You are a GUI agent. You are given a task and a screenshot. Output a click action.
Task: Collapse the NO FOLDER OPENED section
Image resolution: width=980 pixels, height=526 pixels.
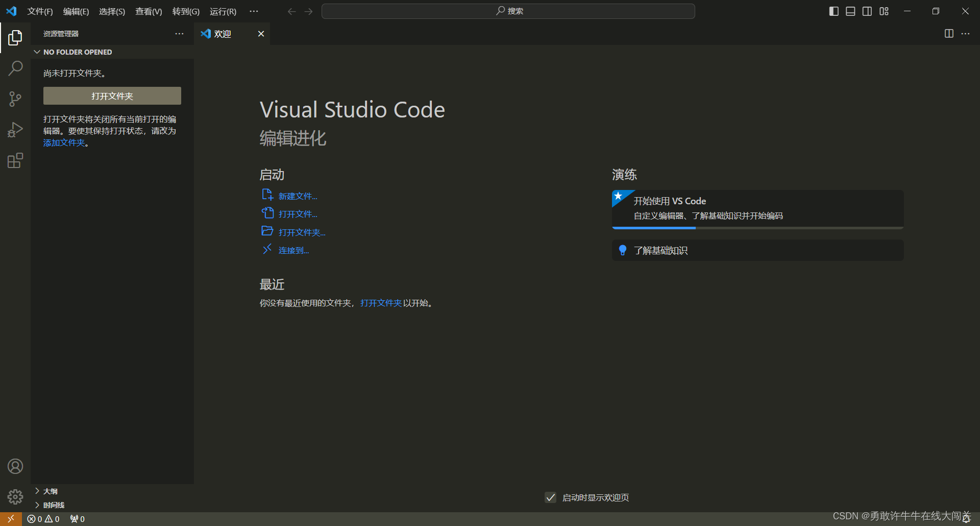[112, 52]
